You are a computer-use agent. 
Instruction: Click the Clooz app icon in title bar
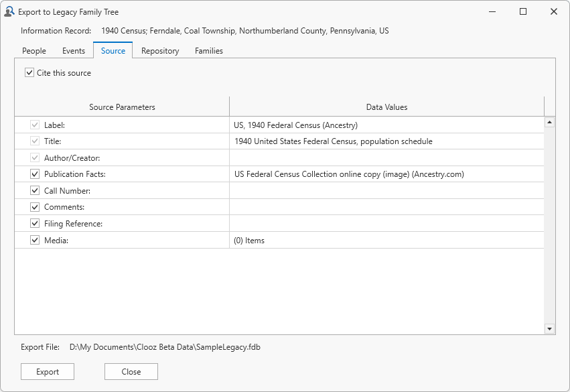pyautogui.click(x=9, y=11)
